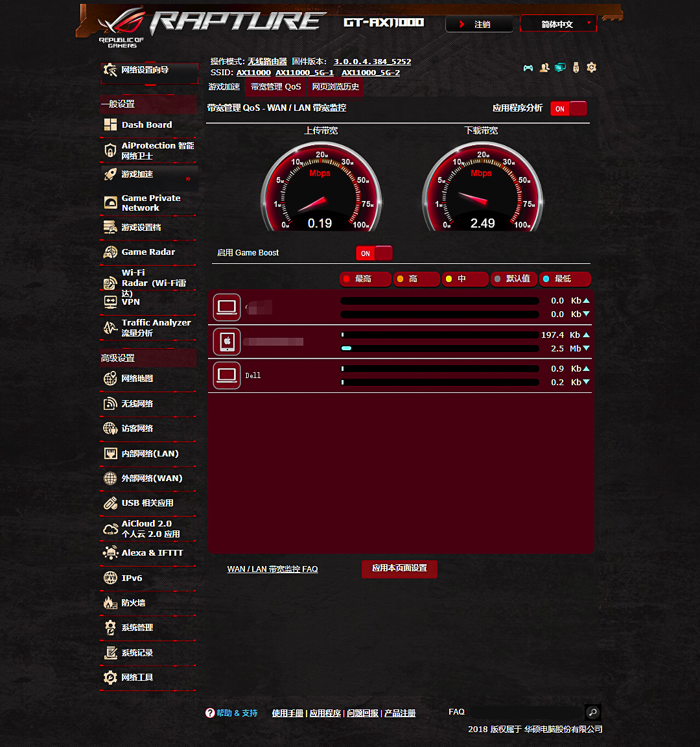Open Game Private Network icon
The image size is (700, 747).
pos(110,203)
